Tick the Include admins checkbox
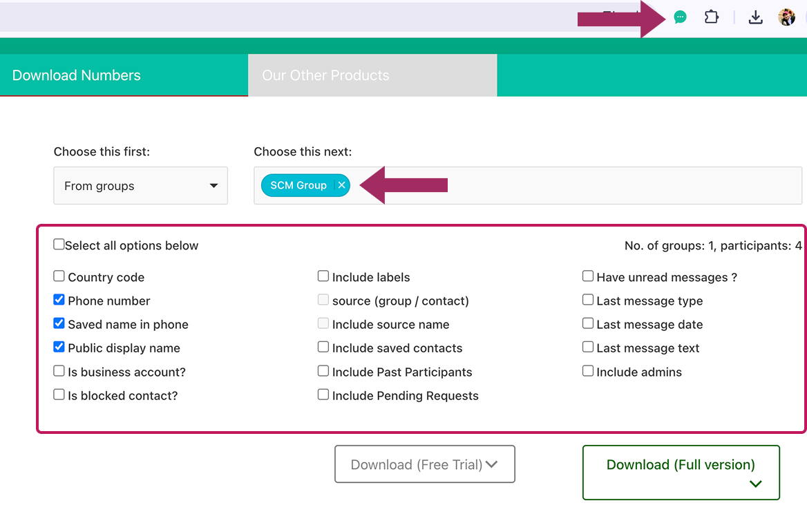 coord(588,371)
